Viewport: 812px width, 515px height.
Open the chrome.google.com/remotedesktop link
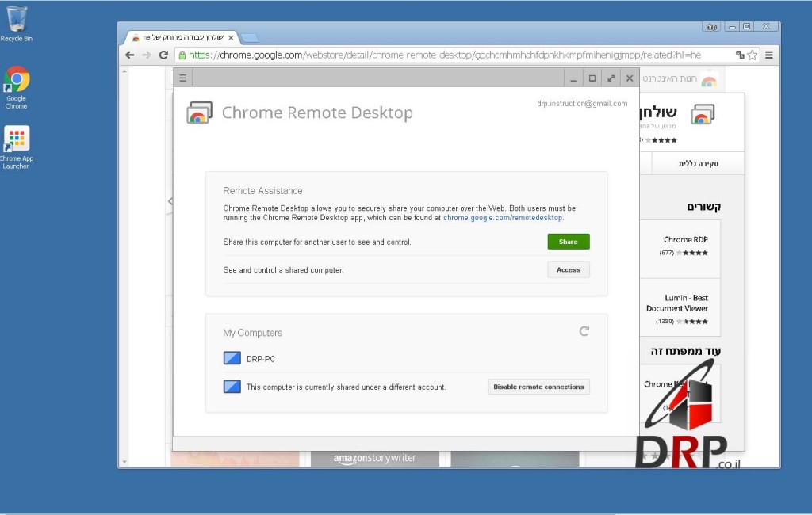pyautogui.click(x=503, y=217)
